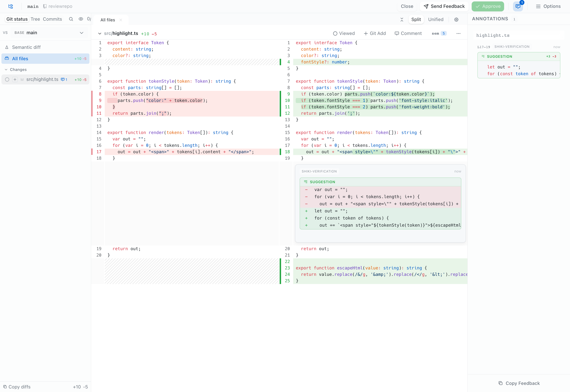This screenshot has height=392, width=570.
Task: Collapse all diffs with the collapse icon
Action: pyautogui.click(x=402, y=20)
